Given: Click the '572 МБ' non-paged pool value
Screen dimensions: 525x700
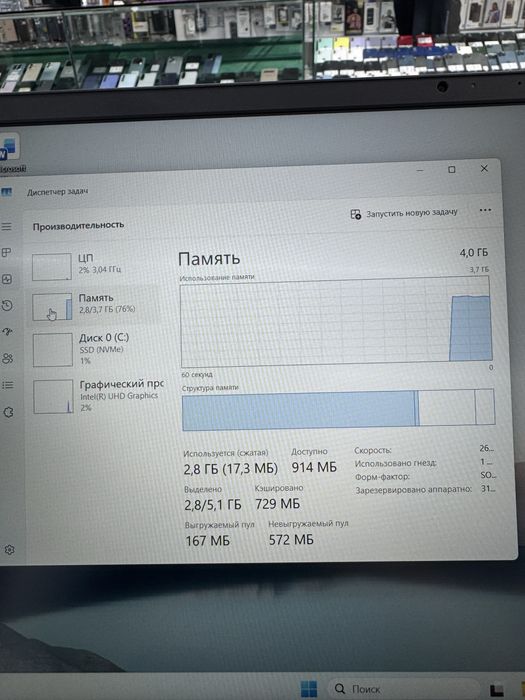Looking at the screenshot, I should coord(291,540).
